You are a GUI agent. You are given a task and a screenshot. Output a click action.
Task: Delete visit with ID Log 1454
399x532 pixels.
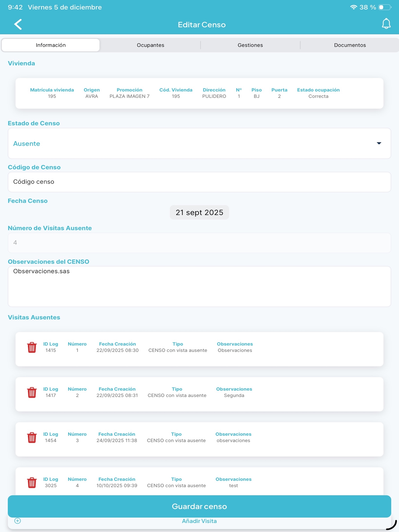coord(32,438)
